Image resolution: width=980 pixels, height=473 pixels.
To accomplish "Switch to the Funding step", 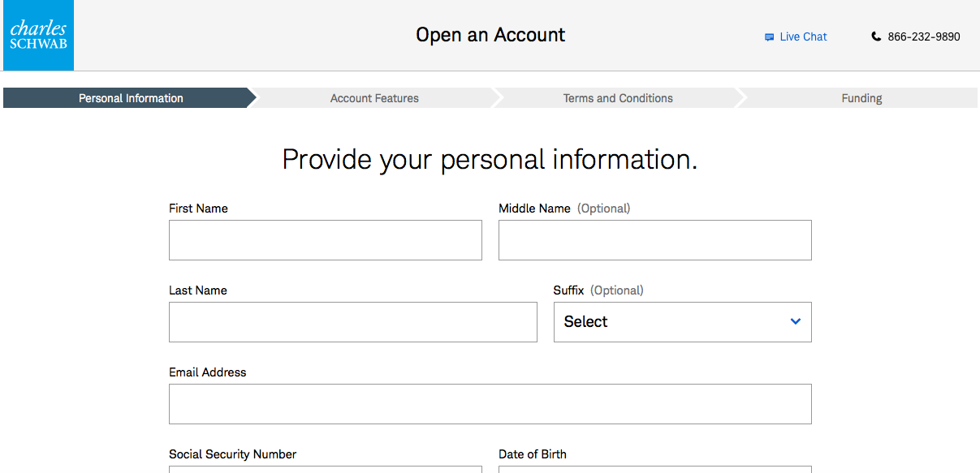I will [x=861, y=98].
